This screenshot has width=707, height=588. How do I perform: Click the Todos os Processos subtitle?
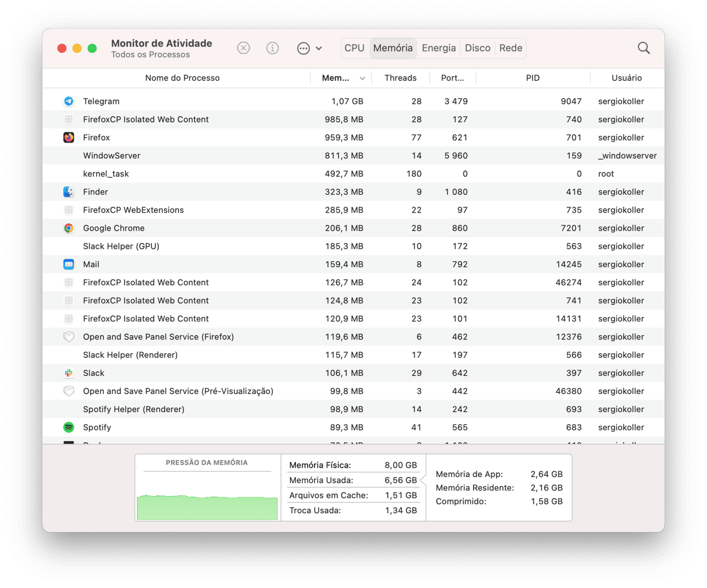pyautogui.click(x=151, y=55)
